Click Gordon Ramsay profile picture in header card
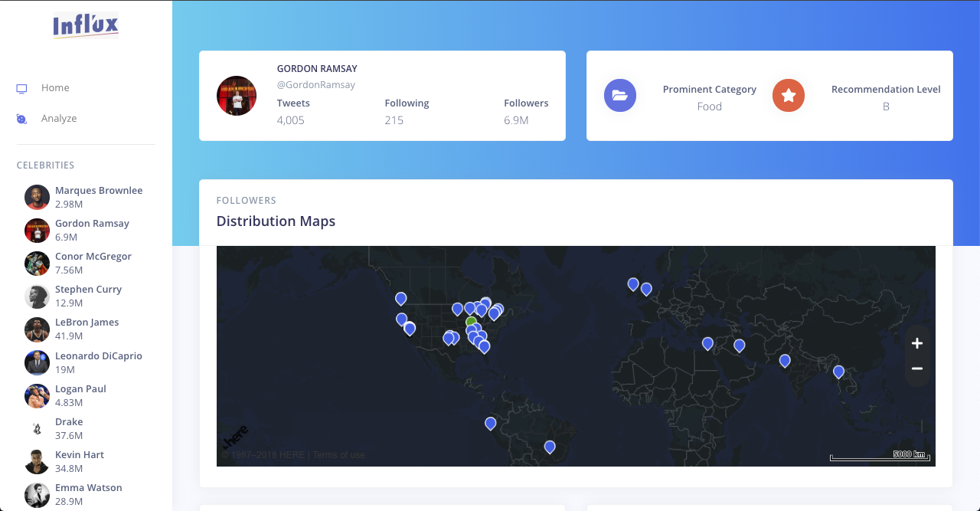980x511 pixels. coord(237,96)
